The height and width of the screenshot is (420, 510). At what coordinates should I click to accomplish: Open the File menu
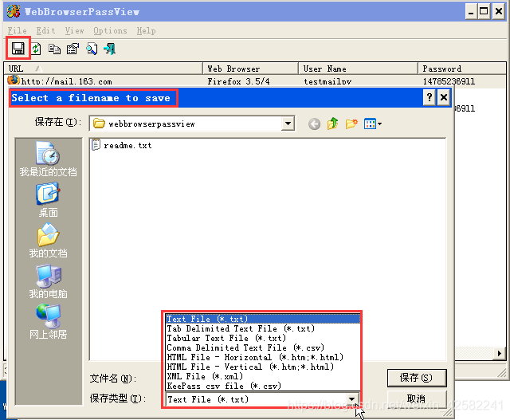pyautogui.click(x=17, y=30)
